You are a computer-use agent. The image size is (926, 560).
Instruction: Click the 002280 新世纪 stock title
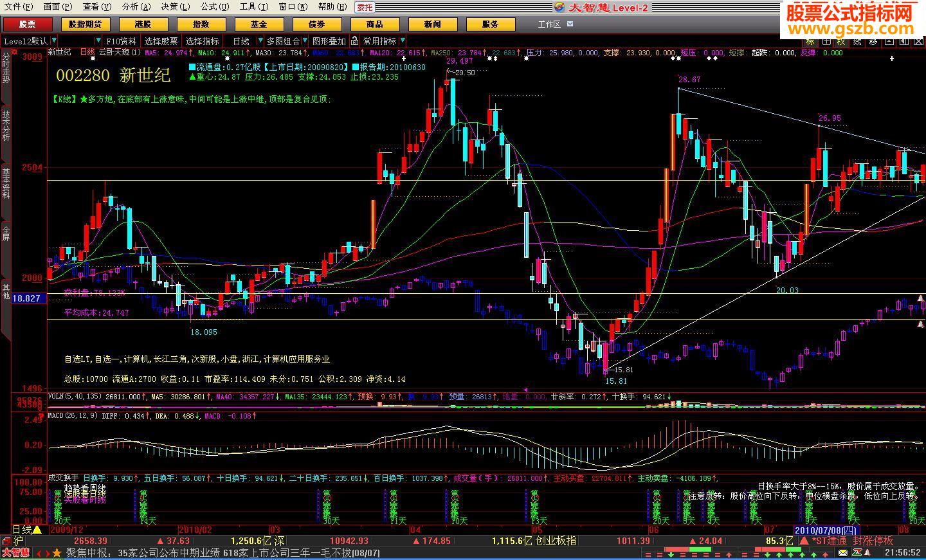click(x=113, y=75)
